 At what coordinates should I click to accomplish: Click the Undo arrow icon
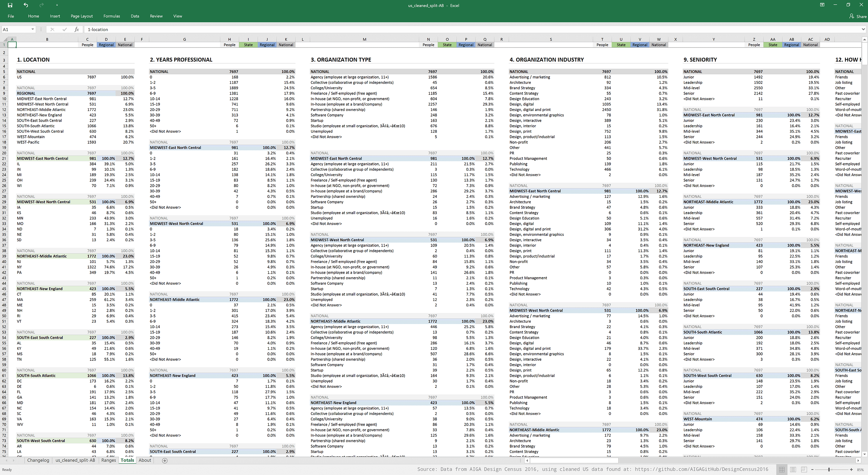point(26,5)
